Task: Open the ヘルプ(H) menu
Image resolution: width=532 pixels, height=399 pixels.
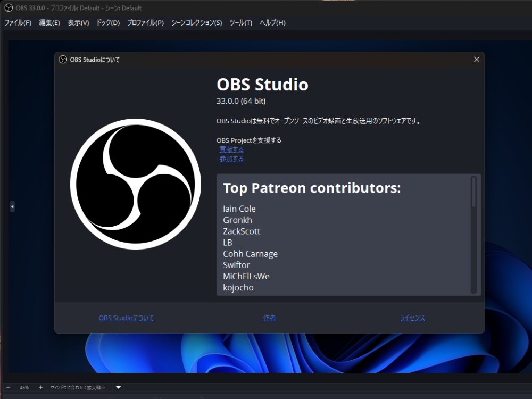Action: (273, 23)
